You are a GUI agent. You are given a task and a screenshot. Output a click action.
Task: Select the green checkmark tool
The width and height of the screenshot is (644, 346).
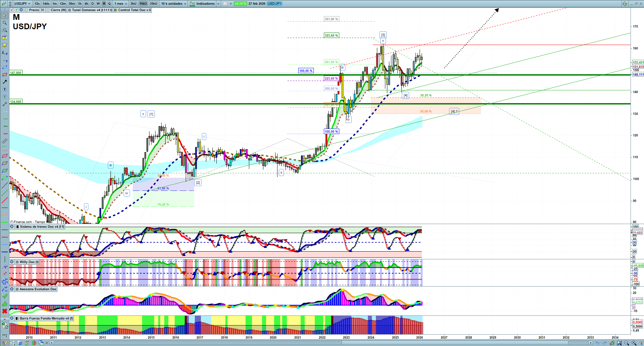tap(5, 296)
